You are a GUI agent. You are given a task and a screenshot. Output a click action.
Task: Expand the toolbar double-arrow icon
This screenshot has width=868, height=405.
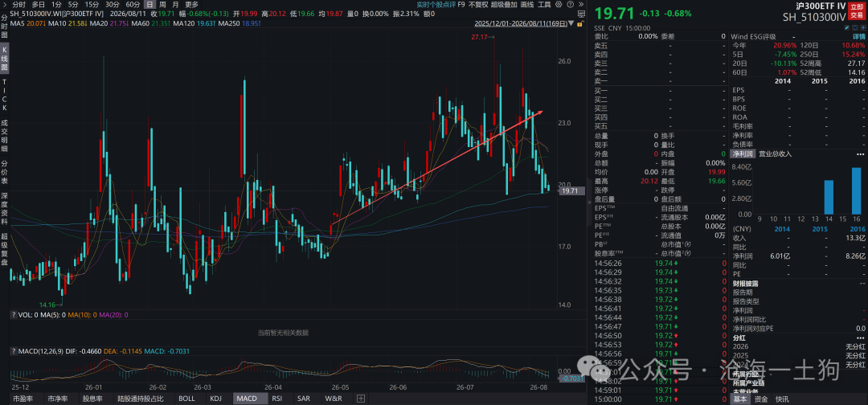pyautogui.click(x=581, y=4)
